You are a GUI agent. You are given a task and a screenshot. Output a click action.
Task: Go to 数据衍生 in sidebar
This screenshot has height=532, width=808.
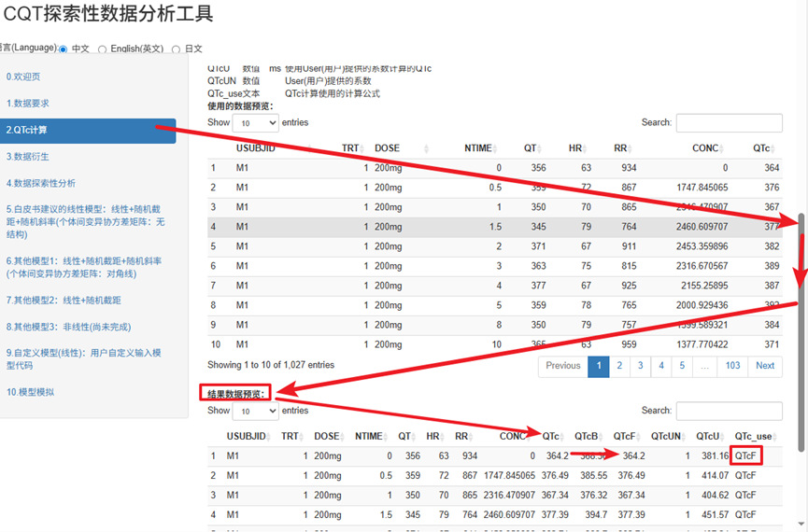(28, 156)
